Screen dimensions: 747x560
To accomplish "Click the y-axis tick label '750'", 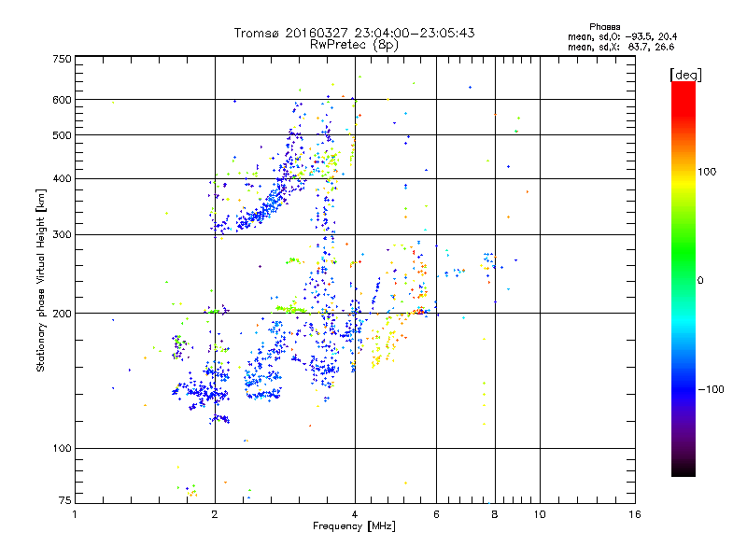I will 62,59.
